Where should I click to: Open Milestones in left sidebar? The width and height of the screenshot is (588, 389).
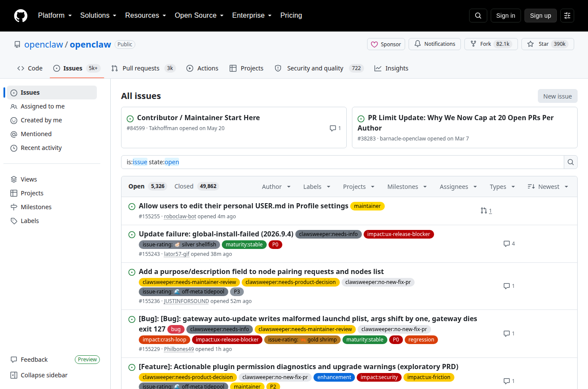pos(52,207)
